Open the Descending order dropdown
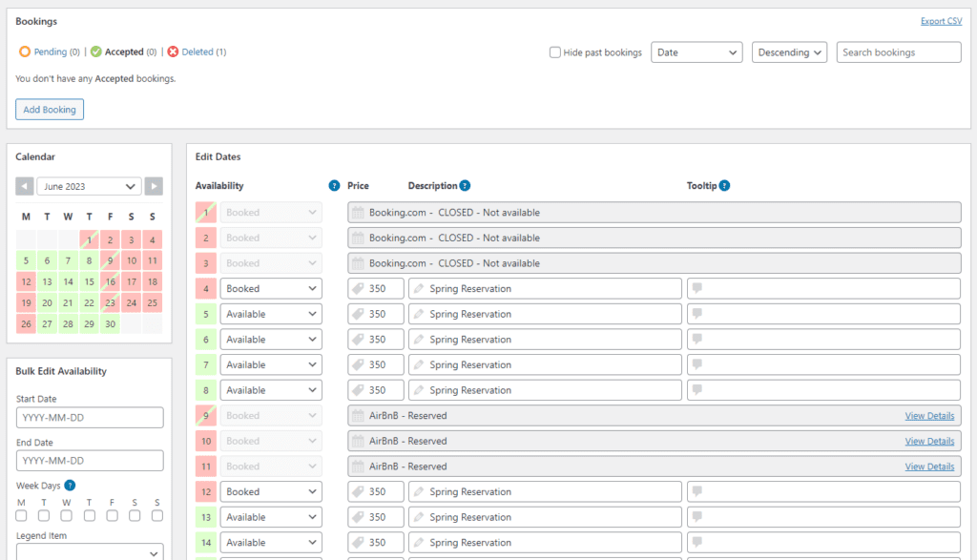The width and height of the screenshot is (977, 560). point(789,52)
